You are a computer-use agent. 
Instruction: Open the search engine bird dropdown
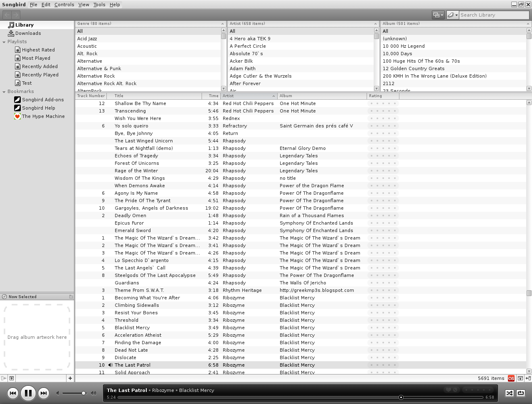click(x=453, y=15)
